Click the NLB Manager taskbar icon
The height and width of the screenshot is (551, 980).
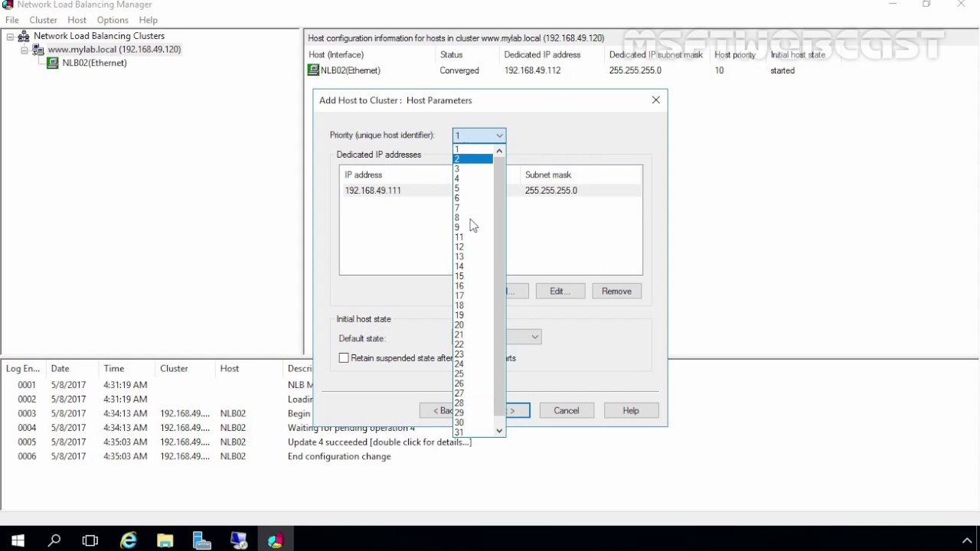[x=275, y=540]
